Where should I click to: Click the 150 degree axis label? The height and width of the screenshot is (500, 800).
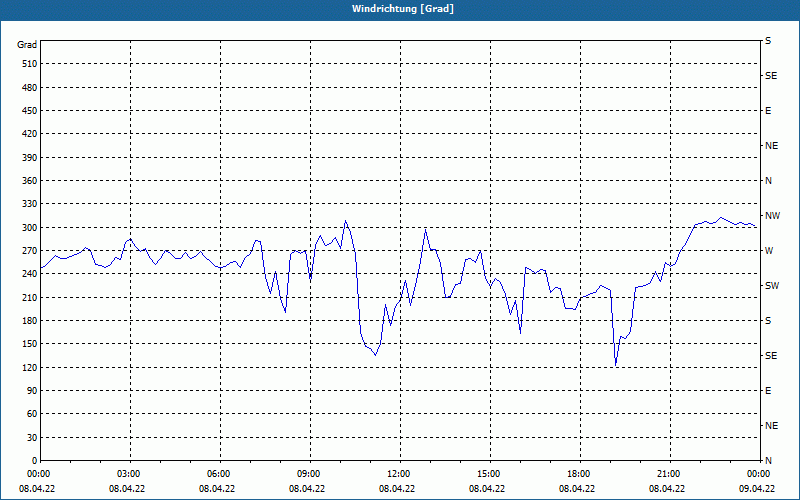pos(30,344)
